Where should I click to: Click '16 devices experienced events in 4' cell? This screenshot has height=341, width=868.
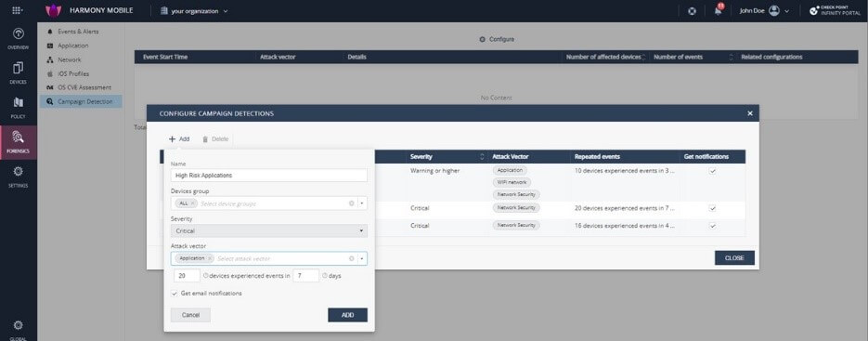pos(624,225)
